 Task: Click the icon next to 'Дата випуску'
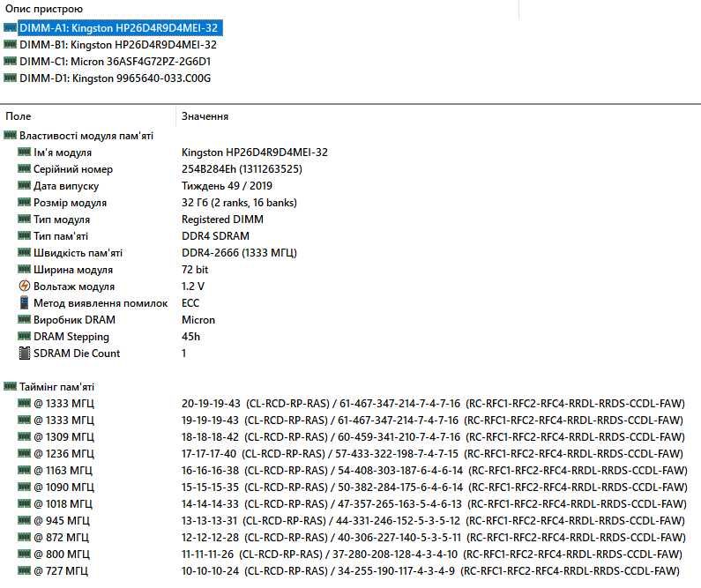point(24,185)
